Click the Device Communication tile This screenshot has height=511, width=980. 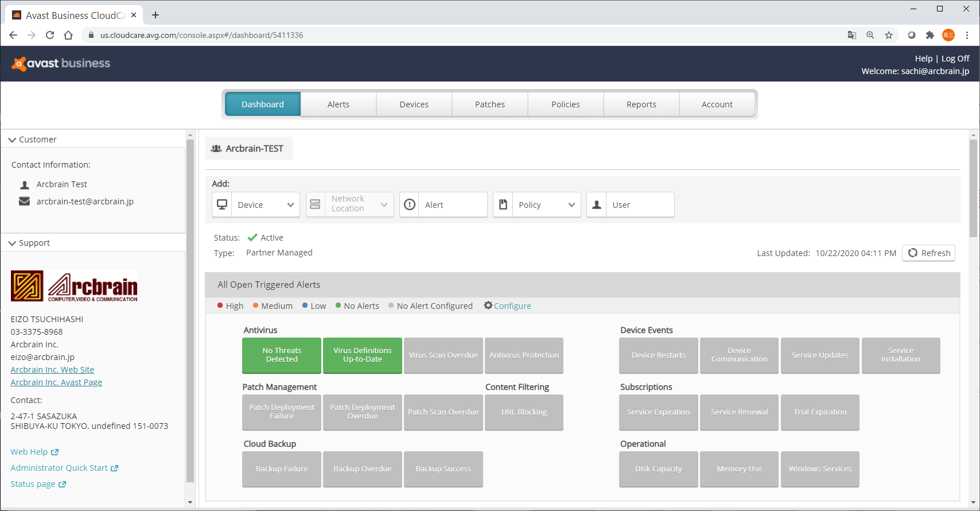(740, 355)
